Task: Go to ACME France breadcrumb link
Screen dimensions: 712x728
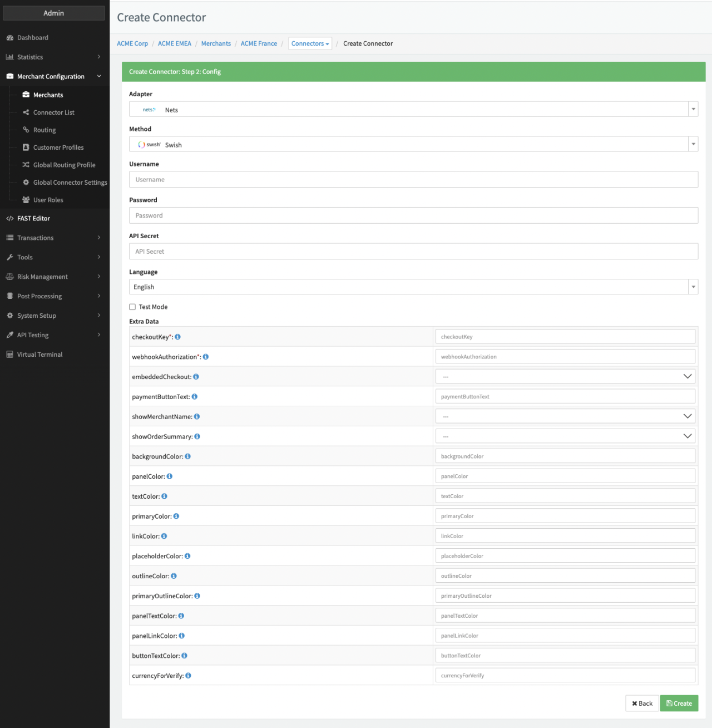Action: tap(259, 43)
